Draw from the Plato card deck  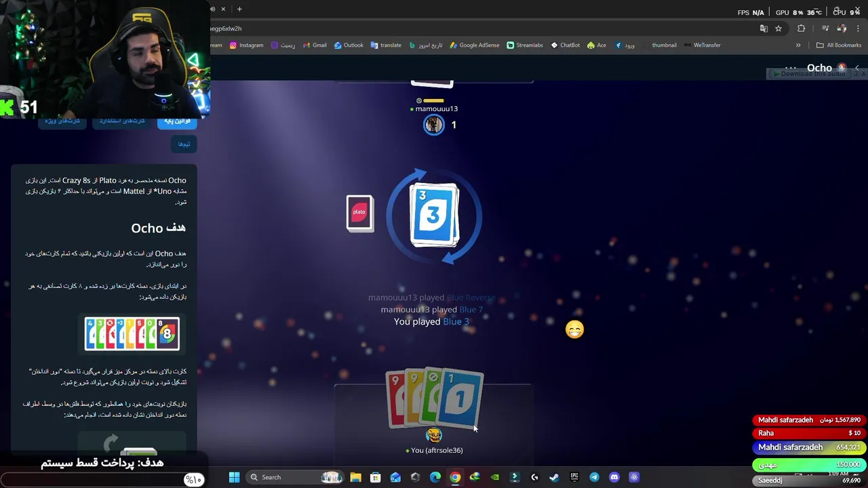(359, 213)
